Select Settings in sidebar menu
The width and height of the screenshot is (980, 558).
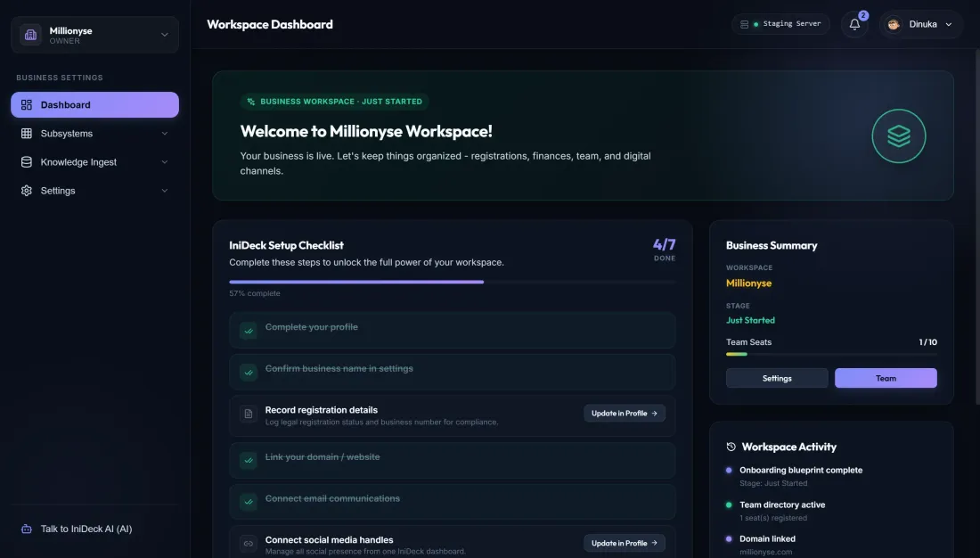click(x=94, y=191)
